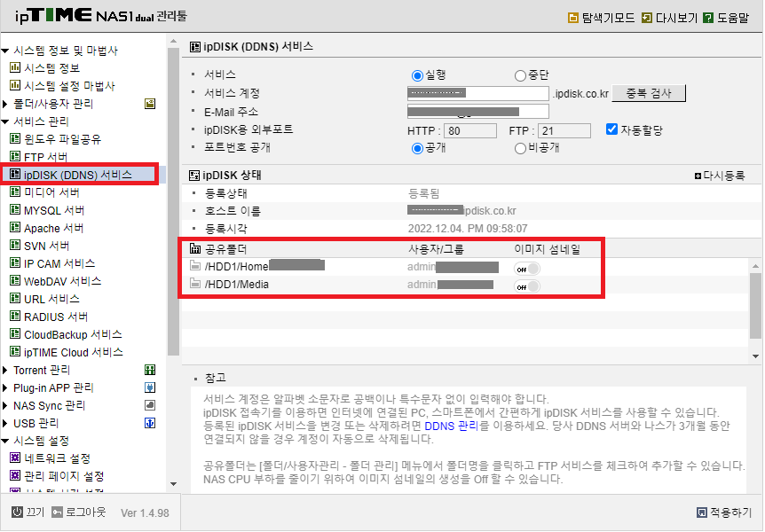Open WebDAV 서비스 menu item
765x532 pixels.
(62, 281)
